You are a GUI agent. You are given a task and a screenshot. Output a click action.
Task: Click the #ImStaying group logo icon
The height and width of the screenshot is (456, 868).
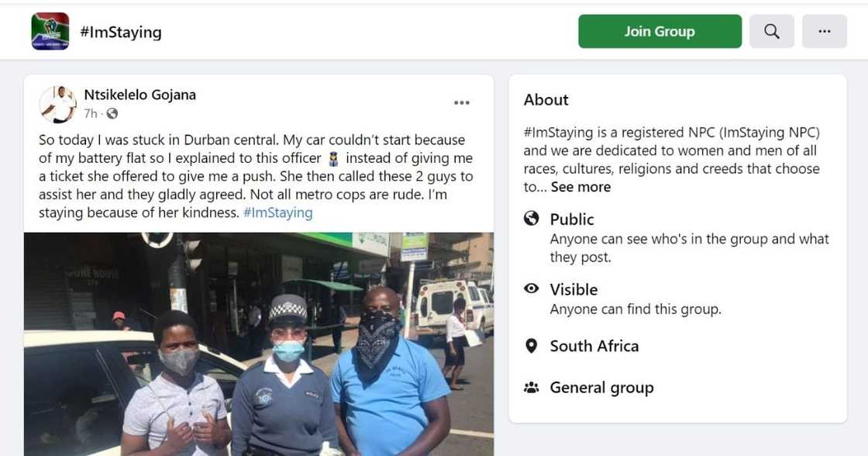pos(50,32)
